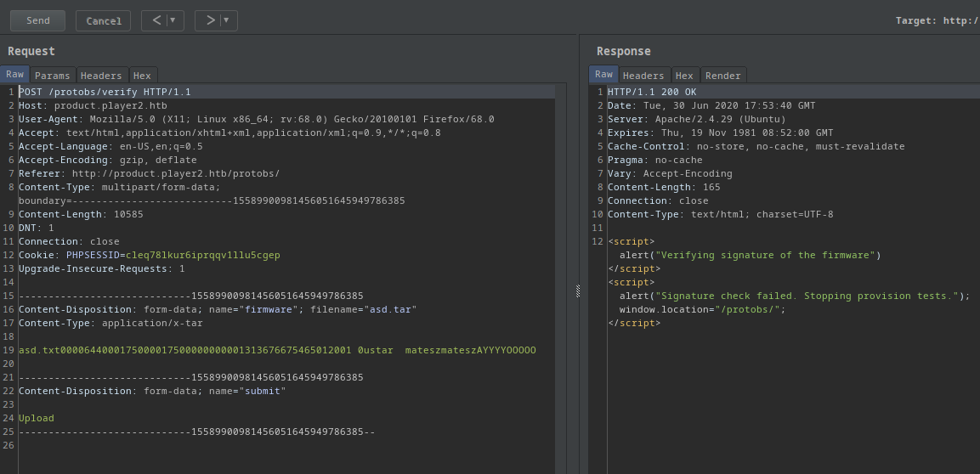Open the back history dropdown arrow

coord(173,20)
